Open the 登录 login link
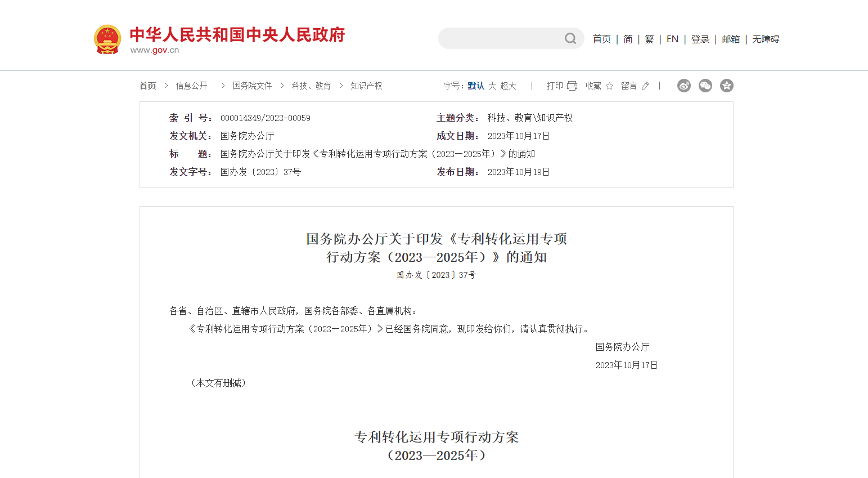The image size is (868, 478). [700, 39]
